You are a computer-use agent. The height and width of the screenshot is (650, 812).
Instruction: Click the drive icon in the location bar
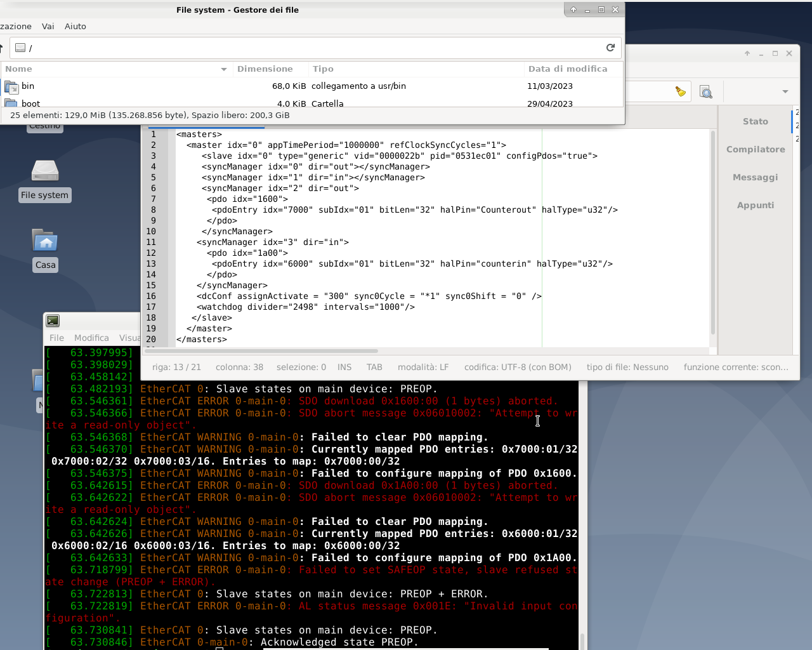point(20,48)
